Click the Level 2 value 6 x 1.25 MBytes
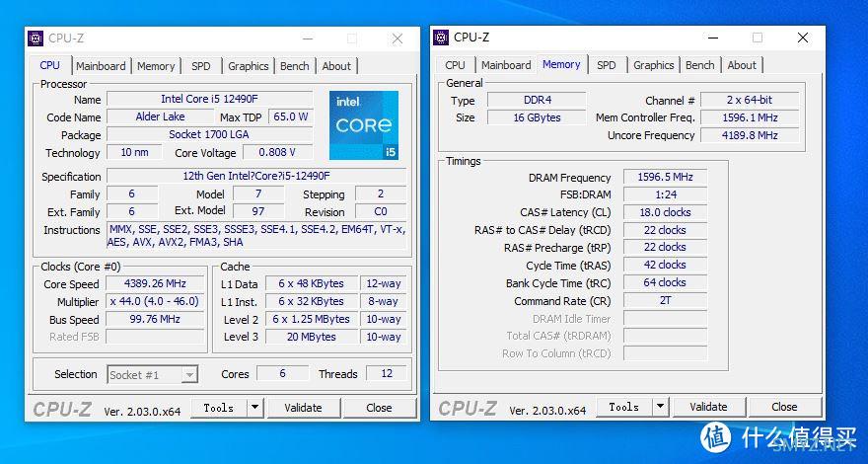This screenshot has width=868, height=464. click(x=312, y=319)
